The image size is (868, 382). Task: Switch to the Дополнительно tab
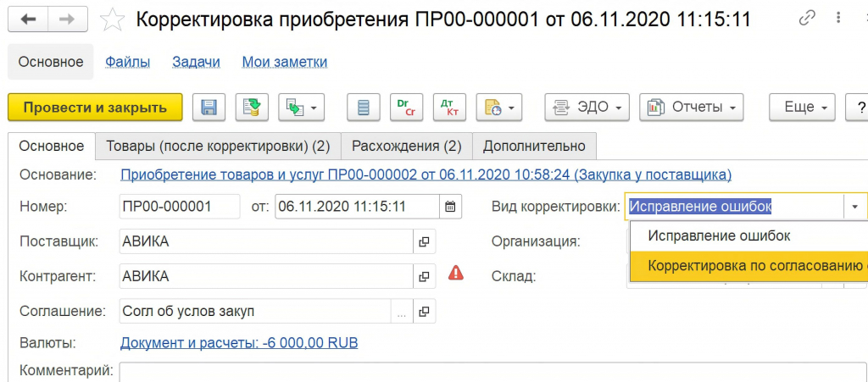tap(534, 146)
